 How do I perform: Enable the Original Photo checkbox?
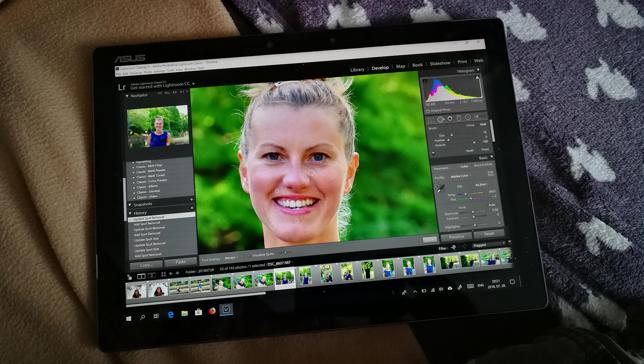coord(428,111)
